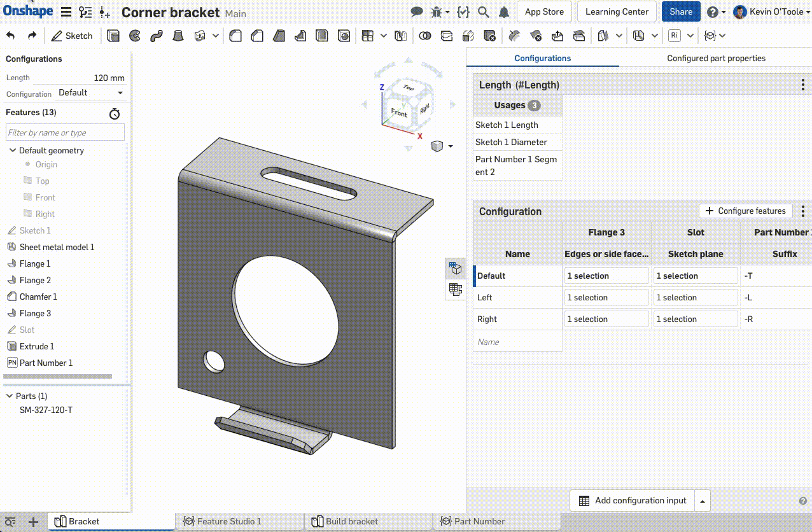812x532 pixels.
Task: Click the feature filter input field
Action: (65, 132)
